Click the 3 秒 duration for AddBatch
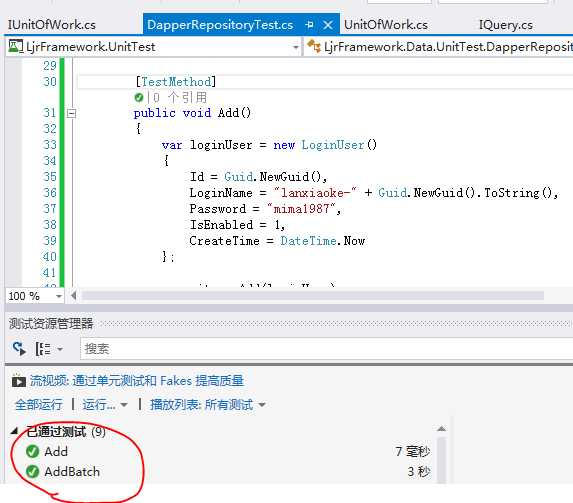The height and width of the screenshot is (503, 573). click(x=419, y=472)
